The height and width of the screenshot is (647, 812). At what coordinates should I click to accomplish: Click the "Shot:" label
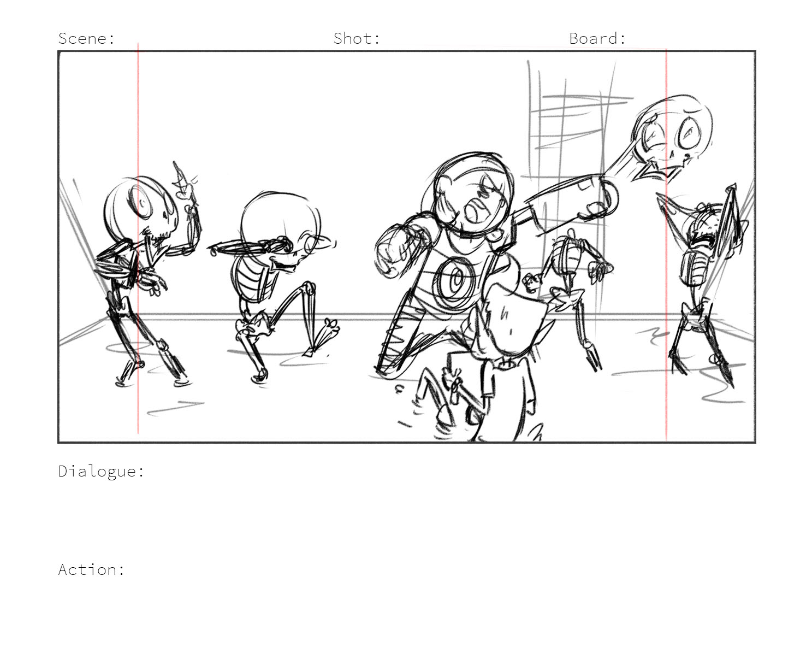pyautogui.click(x=357, y=38)
